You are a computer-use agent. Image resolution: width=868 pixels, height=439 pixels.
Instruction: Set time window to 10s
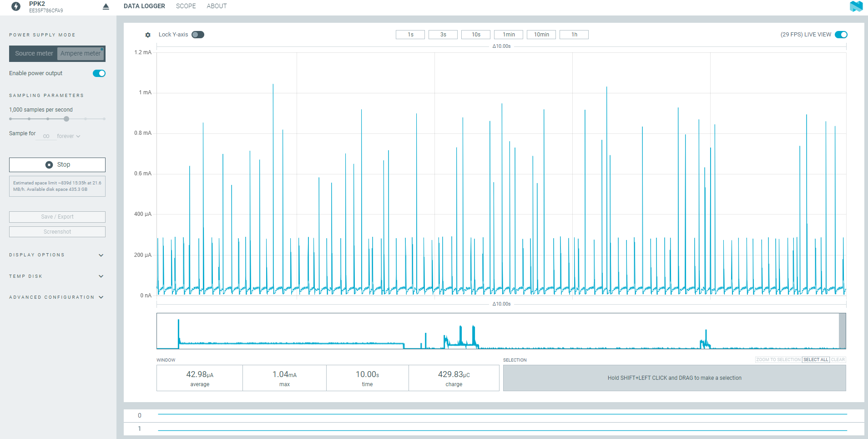[476, 35]
